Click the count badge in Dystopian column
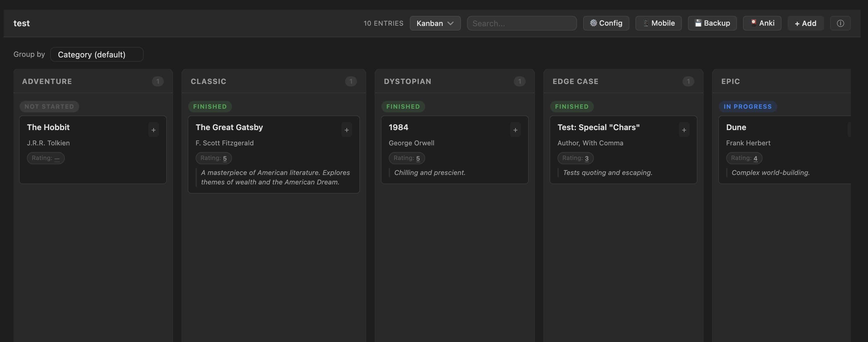The width and height of the screenshot is (868, 342). (x=520, y=82)
